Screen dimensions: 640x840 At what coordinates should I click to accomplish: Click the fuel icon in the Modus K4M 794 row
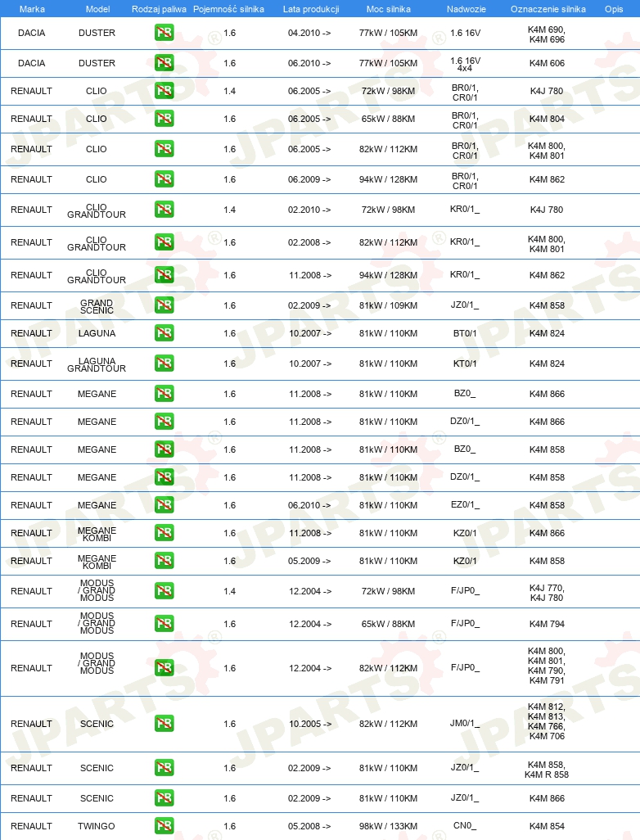[164, 624]
